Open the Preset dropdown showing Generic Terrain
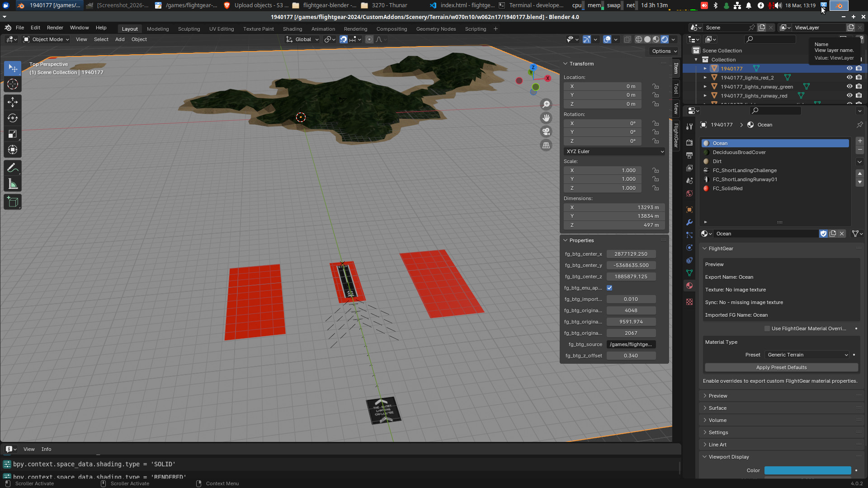This screenshot has height=488, width=868. [x=807, y=355]
